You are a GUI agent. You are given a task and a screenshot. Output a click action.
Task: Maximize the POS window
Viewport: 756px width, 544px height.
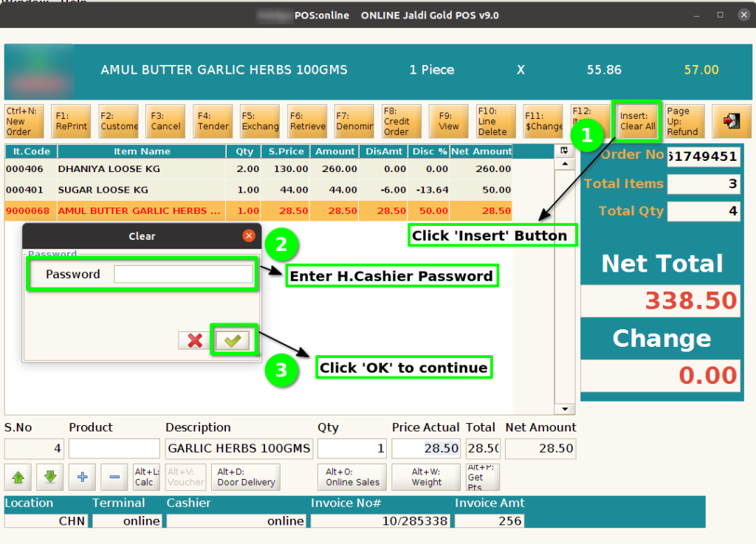coord(721,15)
